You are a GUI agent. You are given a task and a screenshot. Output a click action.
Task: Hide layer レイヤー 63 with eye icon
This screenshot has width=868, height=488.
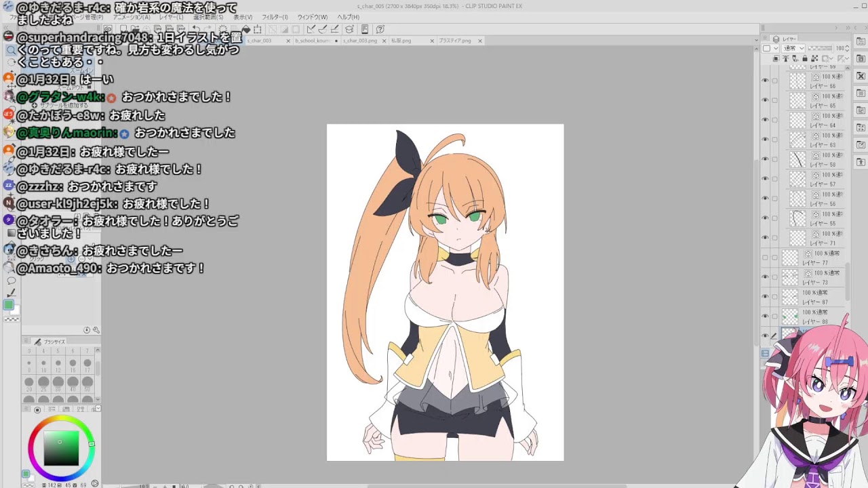pyautogui.click(x=766, y=139)
